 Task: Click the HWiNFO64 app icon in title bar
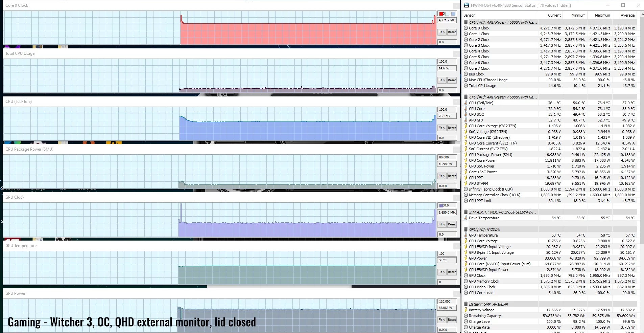coord(467,5)
